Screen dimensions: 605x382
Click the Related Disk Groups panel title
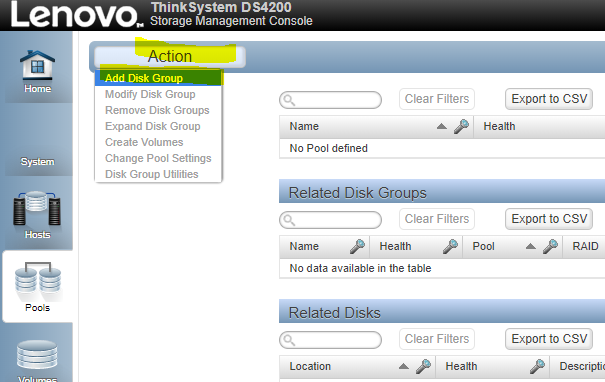[x=358, y=193]
